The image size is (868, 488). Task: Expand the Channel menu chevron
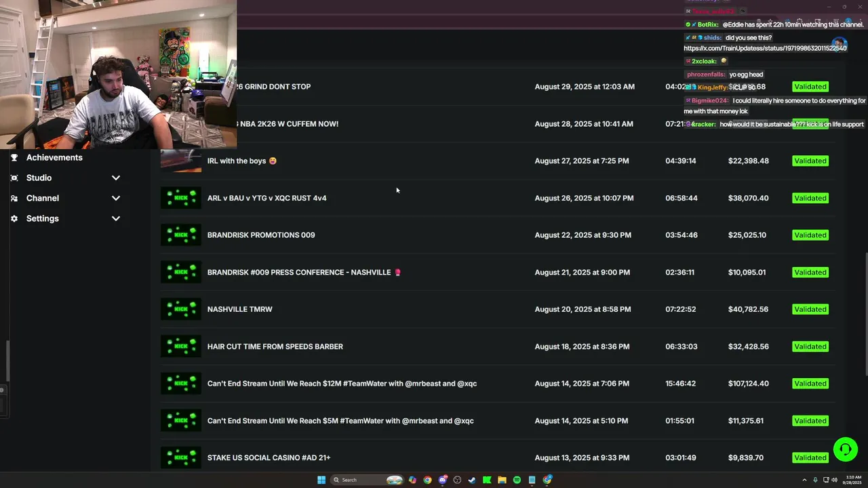tap(116, 198)
